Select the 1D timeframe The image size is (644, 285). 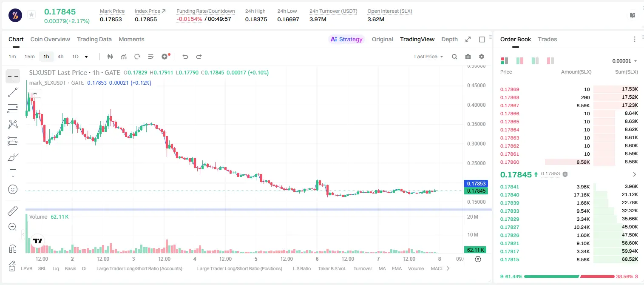click(x=75, y=57)
